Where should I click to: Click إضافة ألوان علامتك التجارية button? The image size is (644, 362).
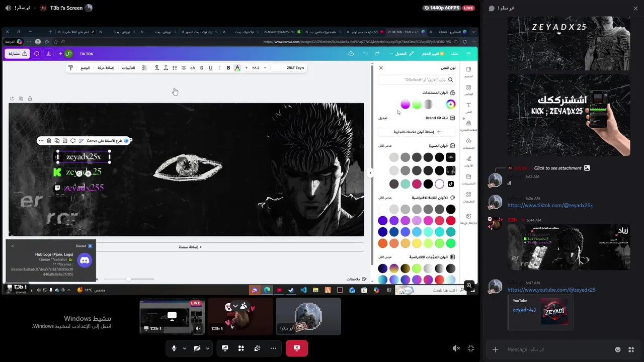417,132
